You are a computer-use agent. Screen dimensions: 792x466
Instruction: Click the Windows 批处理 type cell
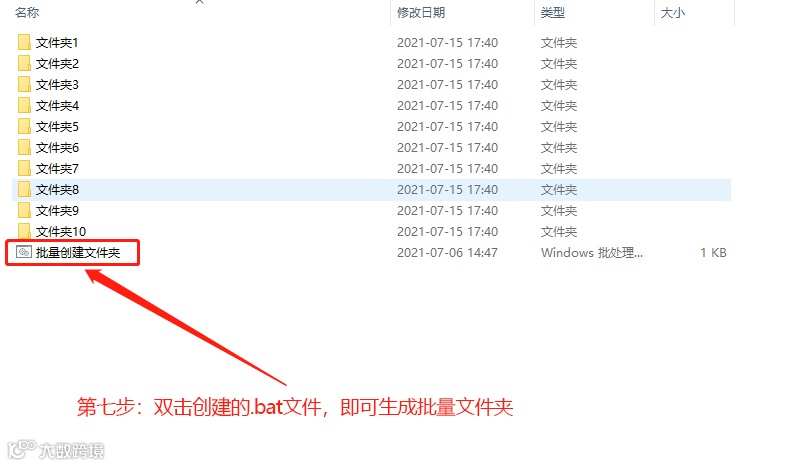click(591, 252)
